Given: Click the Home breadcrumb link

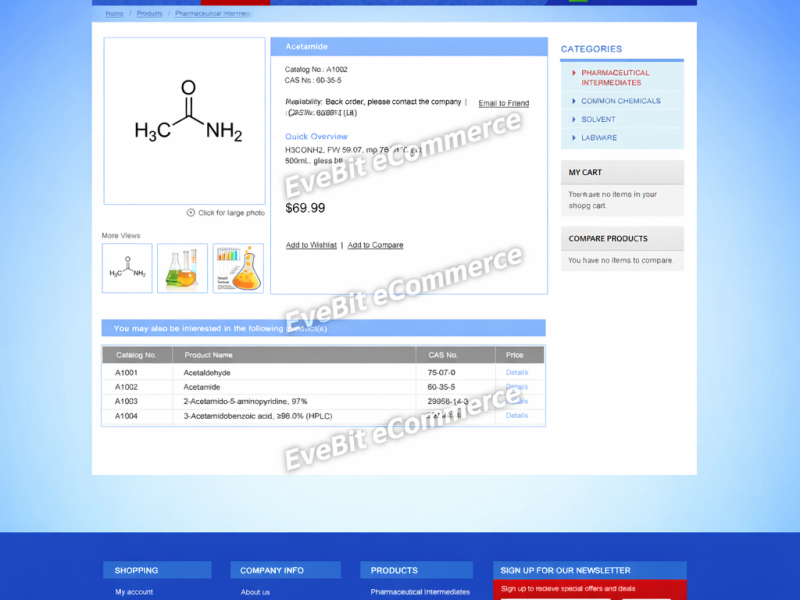Looking at the screenshot, I should 115,14.
